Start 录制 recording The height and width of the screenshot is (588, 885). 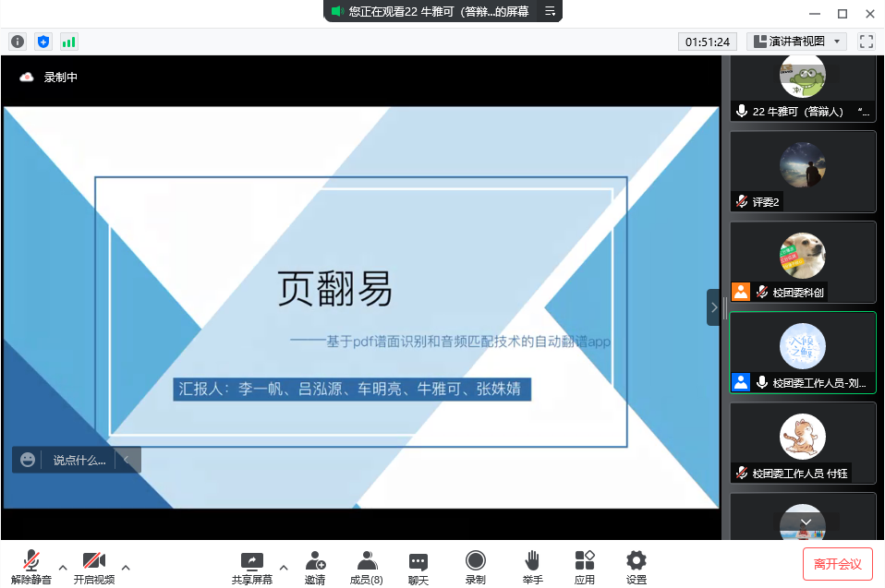(475, 567)
